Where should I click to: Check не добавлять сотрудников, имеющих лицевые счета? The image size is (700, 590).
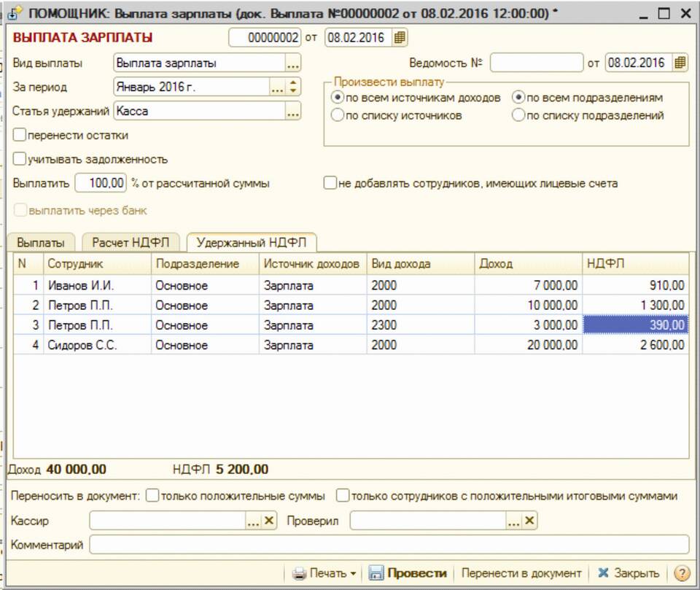330,183
